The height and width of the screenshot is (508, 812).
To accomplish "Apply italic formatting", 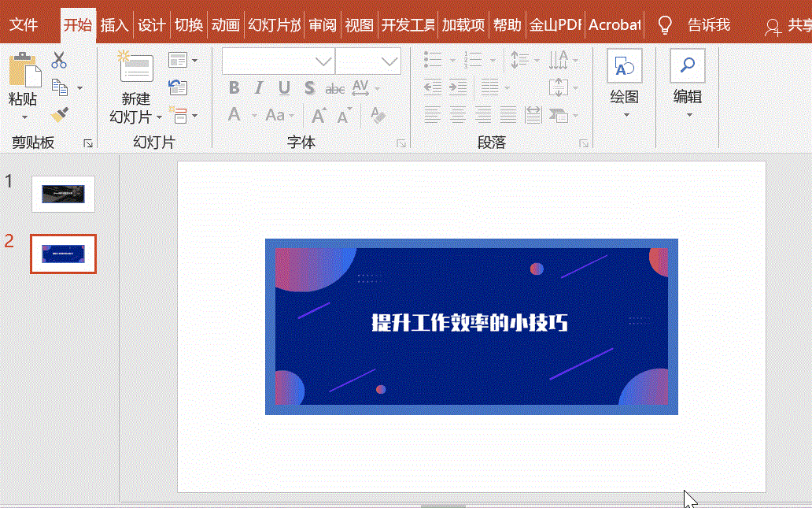I will click(259, 88).
